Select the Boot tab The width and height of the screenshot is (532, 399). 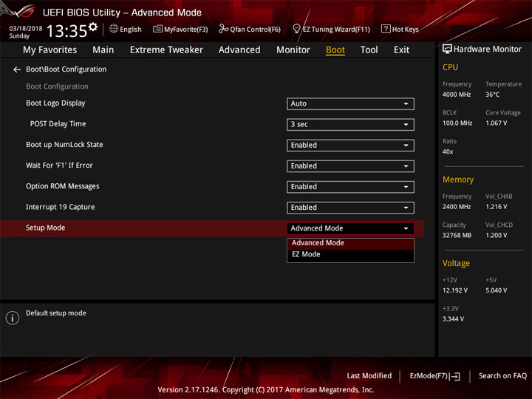[x=335, y=50]
